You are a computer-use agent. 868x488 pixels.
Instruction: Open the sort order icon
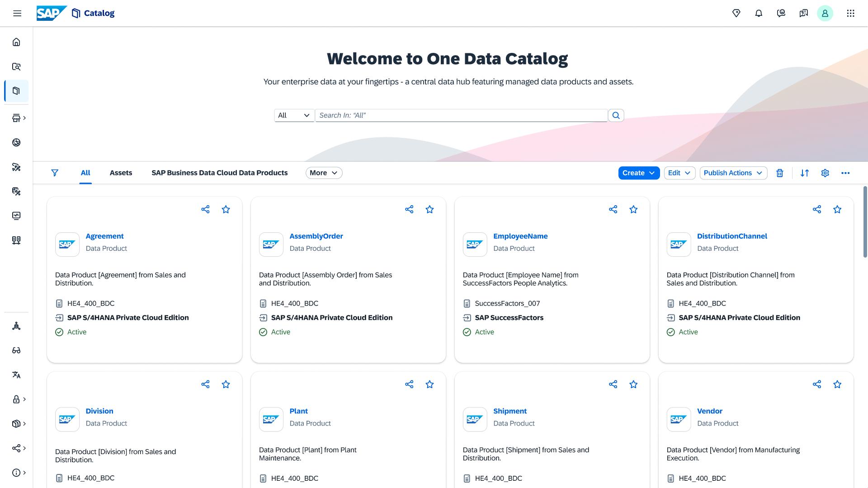(x=804, y=173)
